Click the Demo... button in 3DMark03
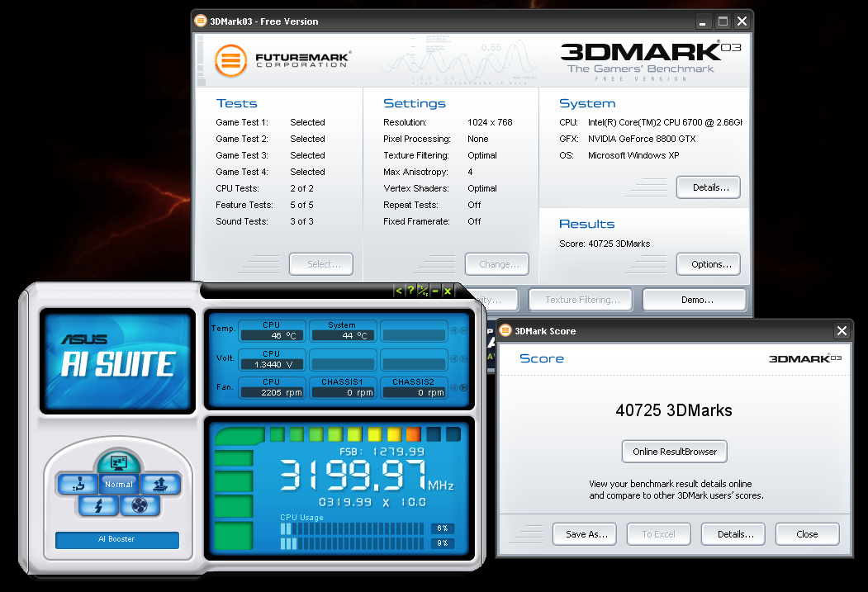This screenshot has width=868, height=592. pyautogui.click(x=695, y=300)
